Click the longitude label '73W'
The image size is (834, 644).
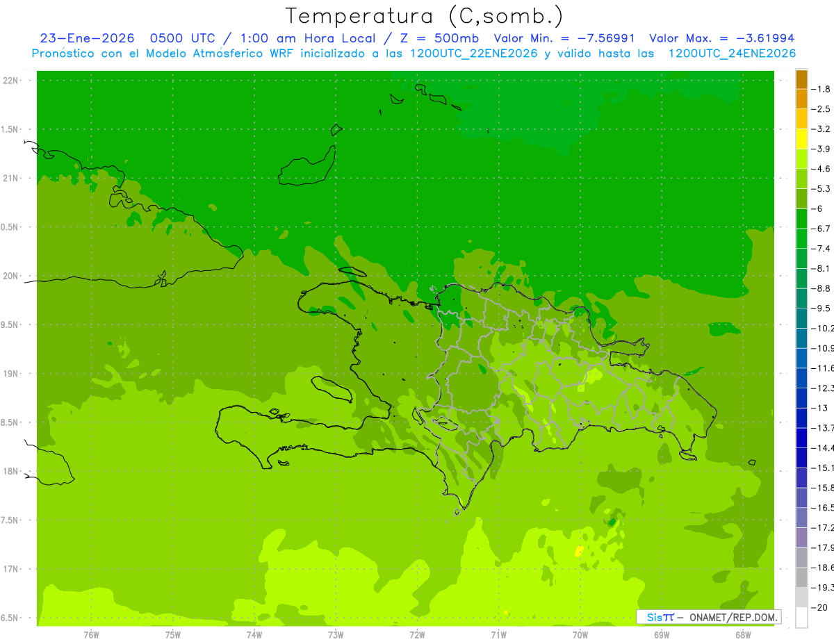click(336, 634)
